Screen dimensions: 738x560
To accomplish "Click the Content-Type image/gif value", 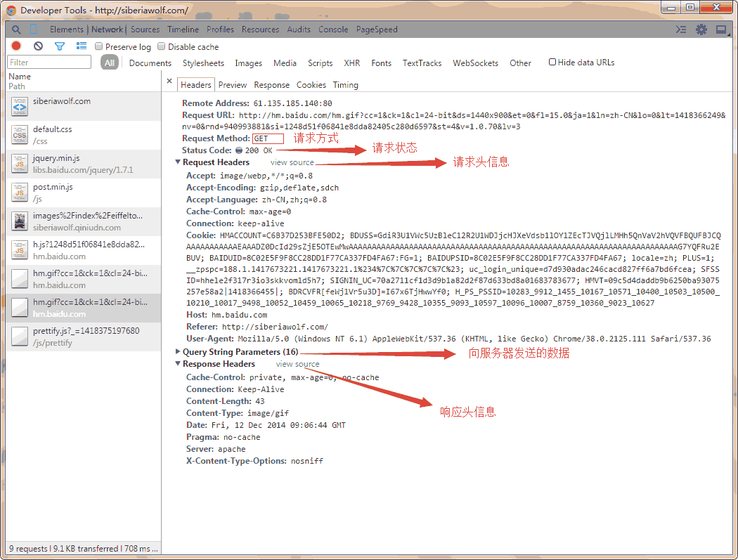I will tap(268, 413).
